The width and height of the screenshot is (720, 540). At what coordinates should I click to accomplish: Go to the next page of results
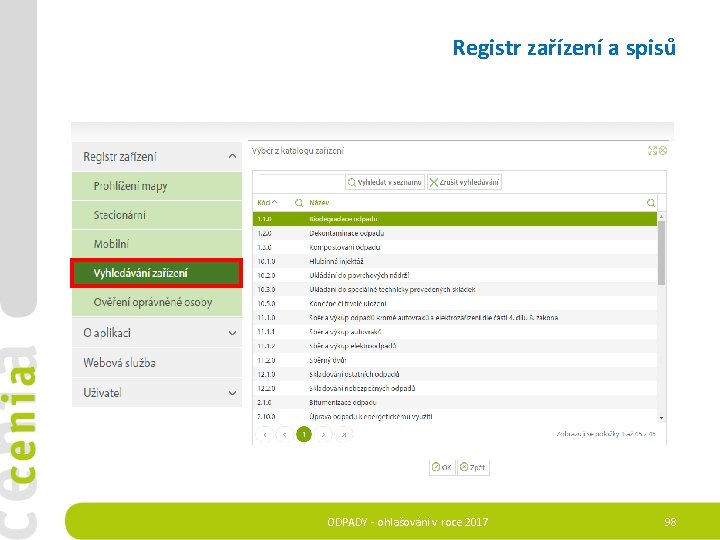pos(323,434)
